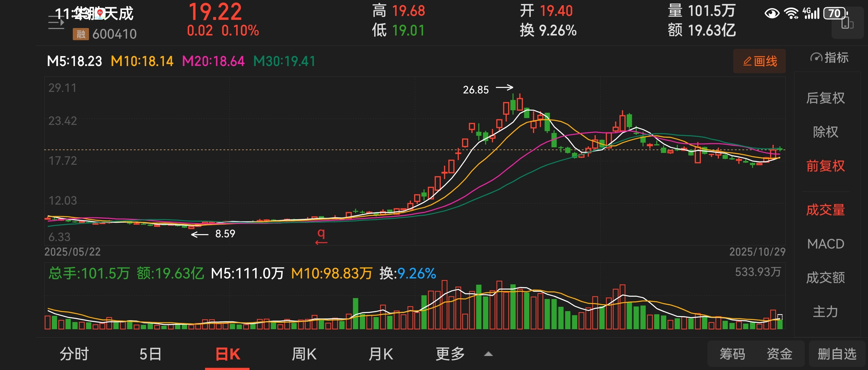Select 前复权 adjustment mode

[x=825, y=166]
